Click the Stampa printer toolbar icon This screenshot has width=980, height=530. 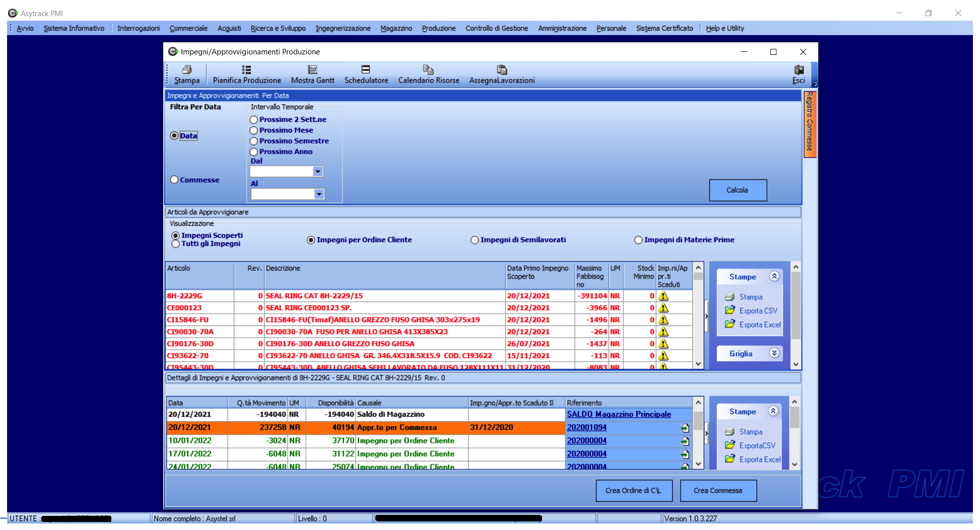(187, 70)
